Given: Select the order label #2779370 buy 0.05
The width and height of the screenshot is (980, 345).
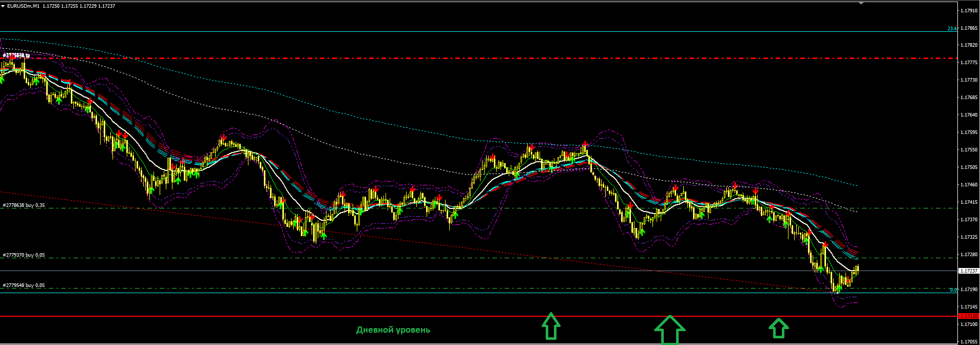Looking at the screenshot, I should (x=24, y=255).
